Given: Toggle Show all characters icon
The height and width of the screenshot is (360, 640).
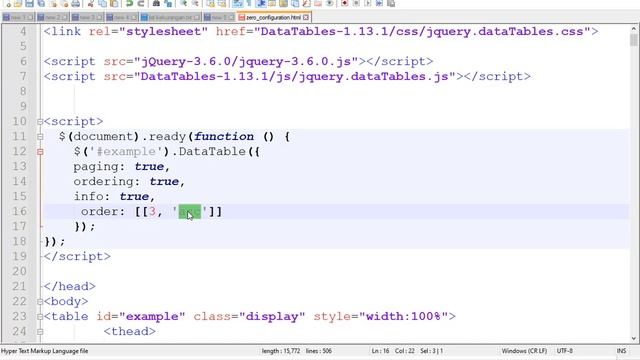Looking at the screenshot, I should click(249, 4).
